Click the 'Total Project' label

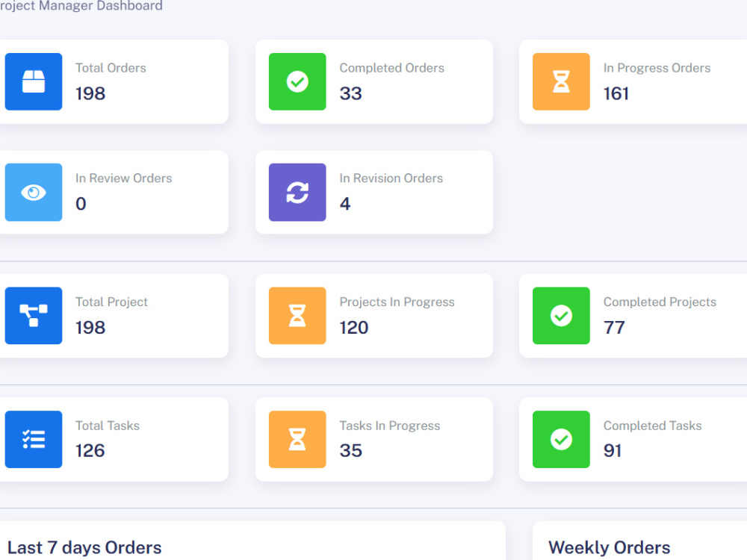pos(111,302)
